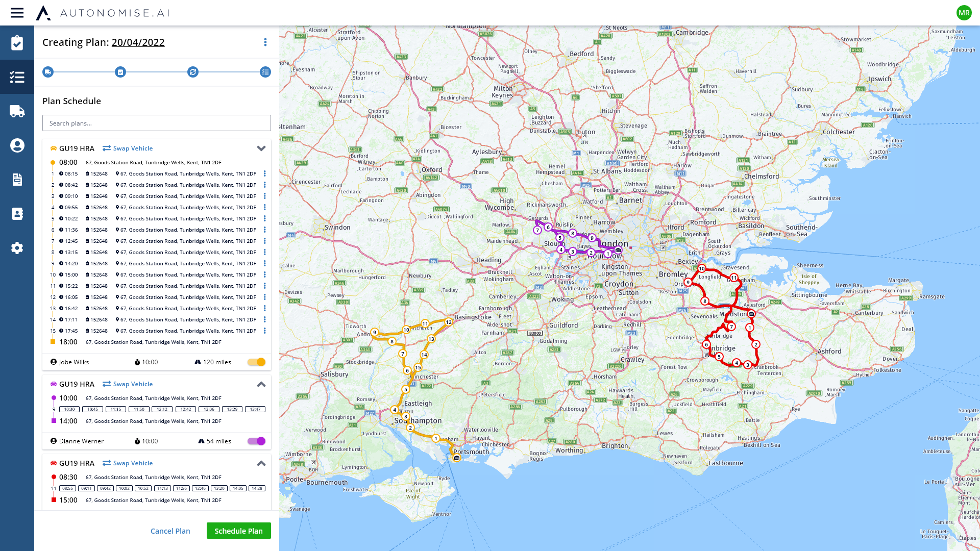
Task: Open clipboard tasks sidebar icon
Action: coord(17,43)
